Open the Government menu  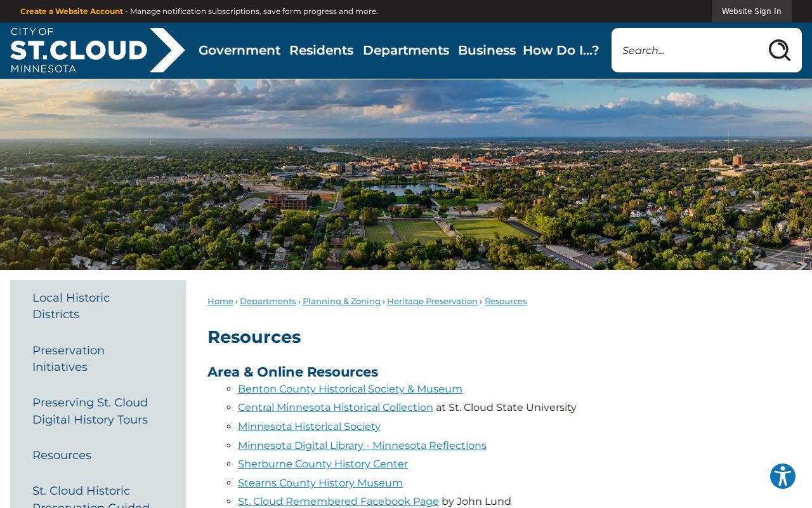tap(239, 50)
